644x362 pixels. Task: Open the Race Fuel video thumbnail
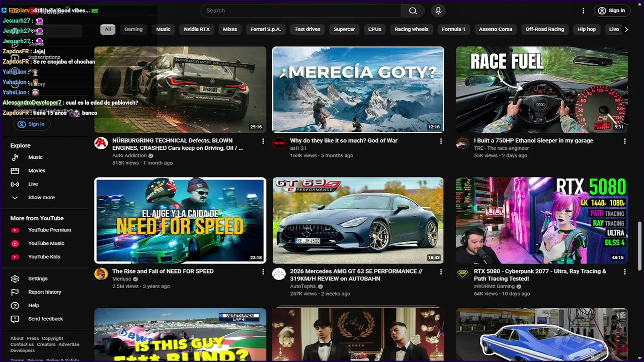pos(542,89)
